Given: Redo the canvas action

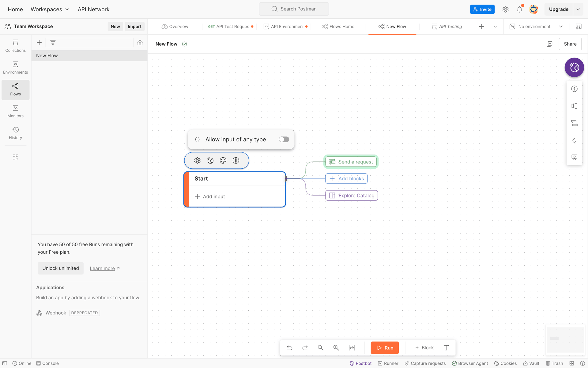Looking at the screenshot, I should point(305,348).
